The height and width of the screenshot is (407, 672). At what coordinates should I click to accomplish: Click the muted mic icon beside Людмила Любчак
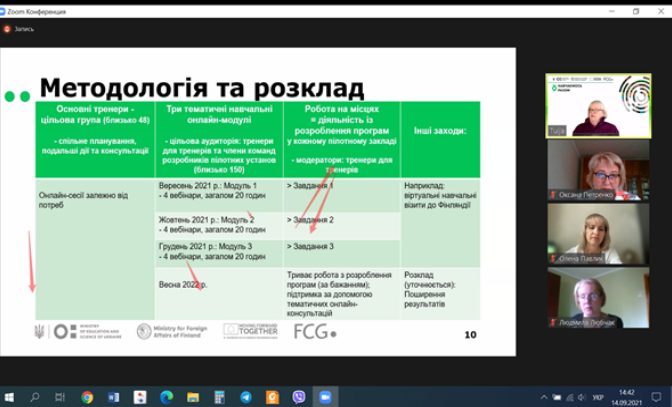coord(553,322)
